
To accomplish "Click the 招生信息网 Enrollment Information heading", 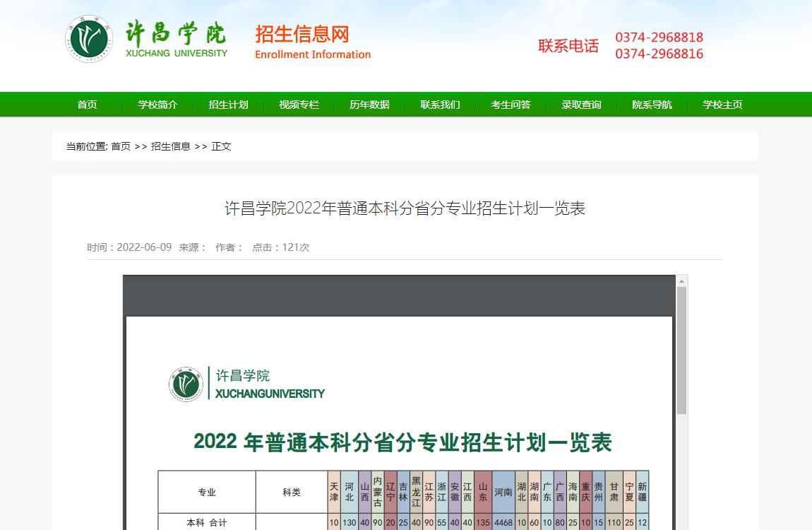I will coord(313,42).
